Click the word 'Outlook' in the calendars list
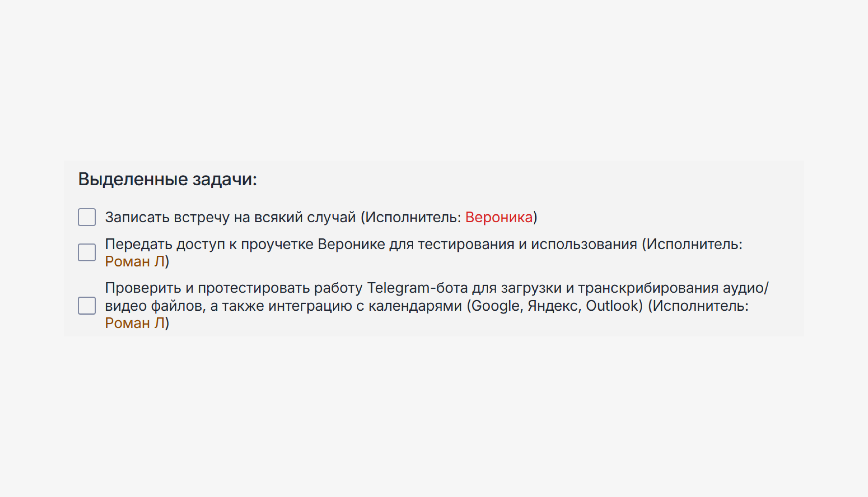 pos(612,306)
